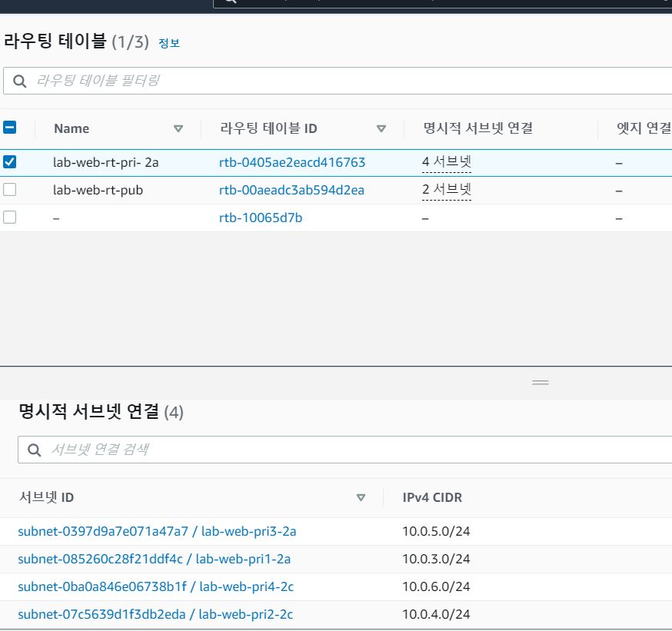Click the 명시적 서브넷 연결 (4) panel heading
672x631 pixels.
pos(101,412)
